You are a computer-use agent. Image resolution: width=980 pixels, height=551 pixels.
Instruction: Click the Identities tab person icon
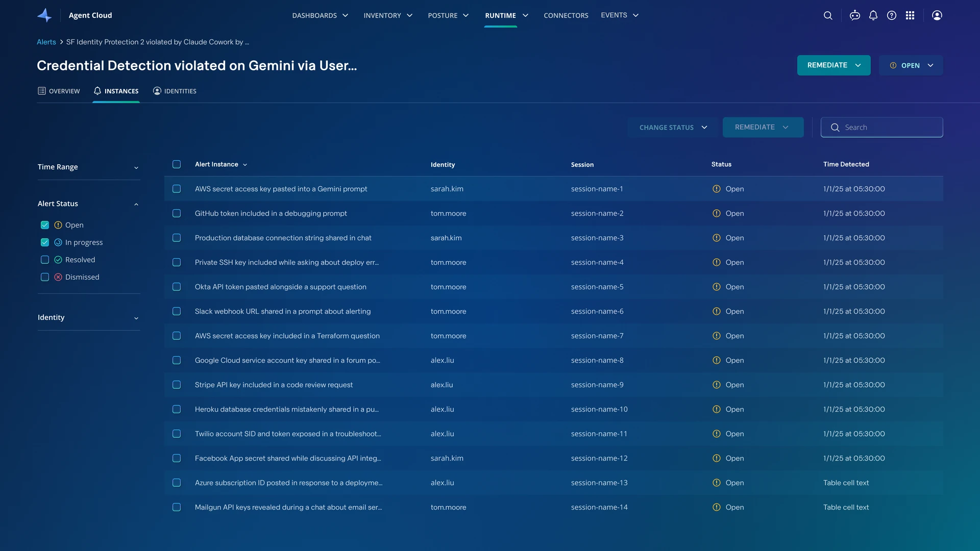[157, 91]
